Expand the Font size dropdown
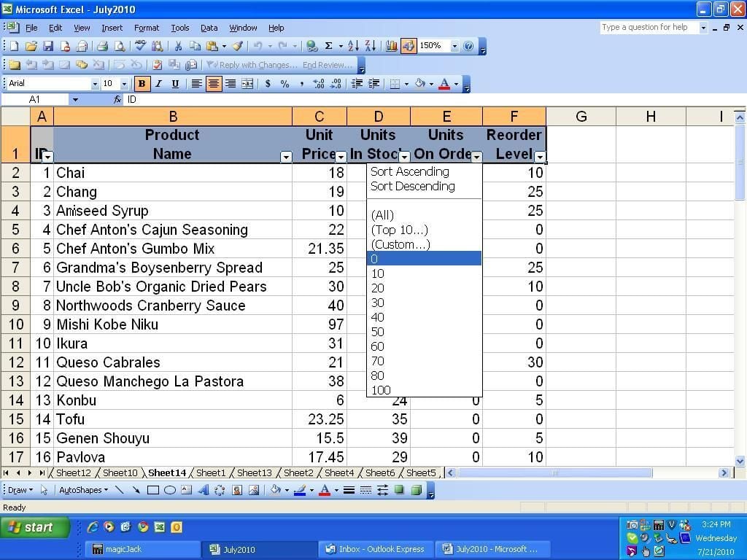 tap(124, 85)
